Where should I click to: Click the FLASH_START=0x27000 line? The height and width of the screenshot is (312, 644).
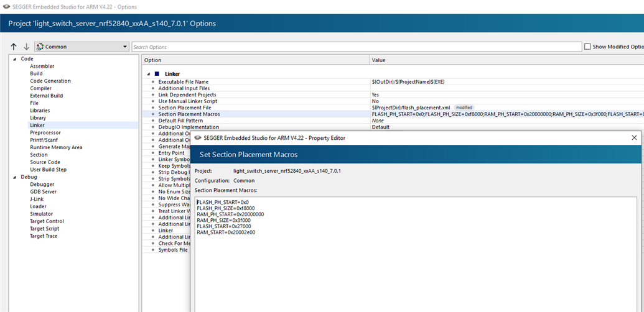coord(224,226)
